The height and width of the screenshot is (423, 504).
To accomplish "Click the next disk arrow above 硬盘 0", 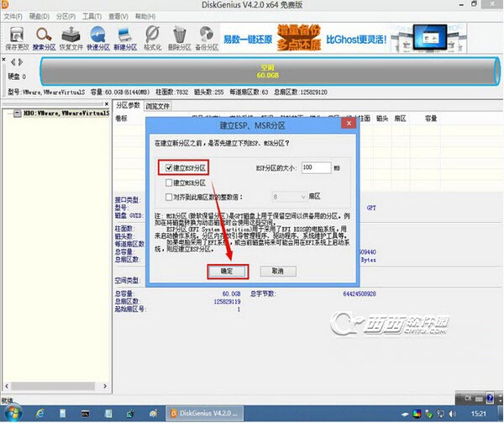I will [21, 62].
